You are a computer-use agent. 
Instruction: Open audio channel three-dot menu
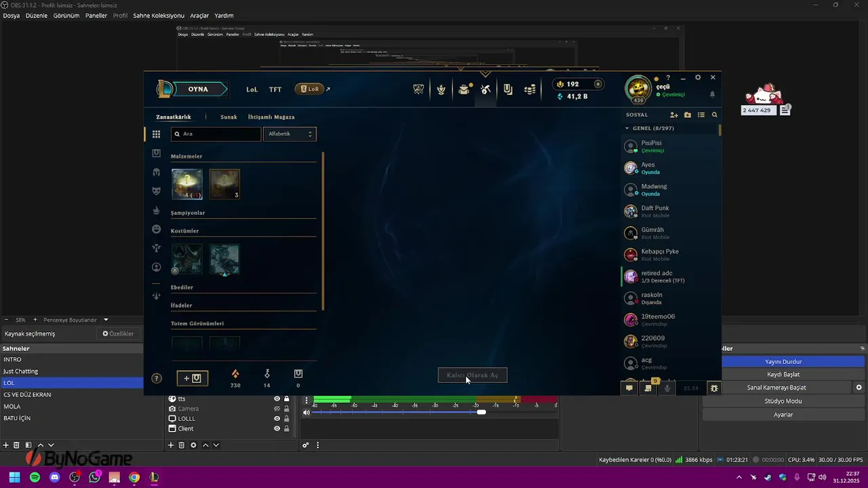307,401
